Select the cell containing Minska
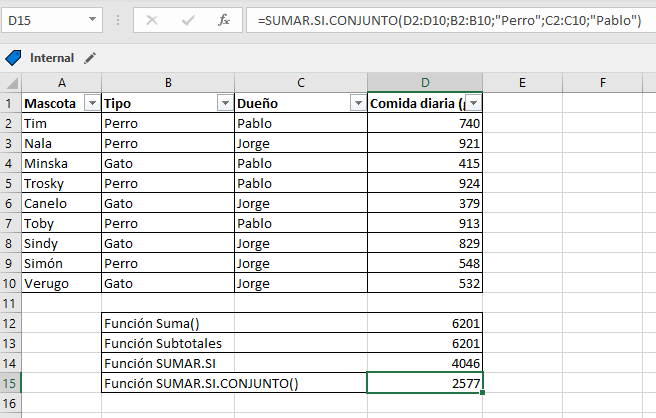Screen dimensions: 656x418 coord(62,163)
